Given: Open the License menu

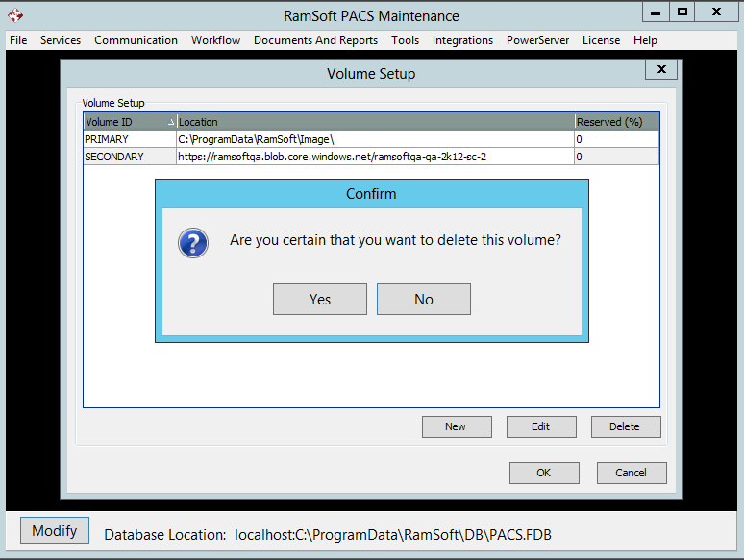Looking at the screenshot, I should click(601, 40).
